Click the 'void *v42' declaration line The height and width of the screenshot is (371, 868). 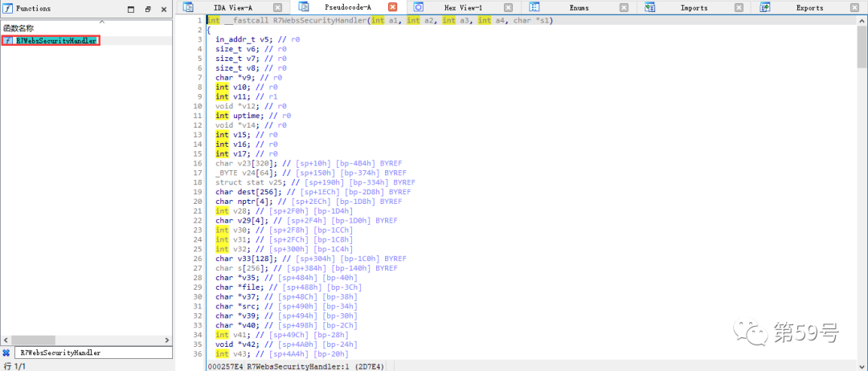point(286,344)
